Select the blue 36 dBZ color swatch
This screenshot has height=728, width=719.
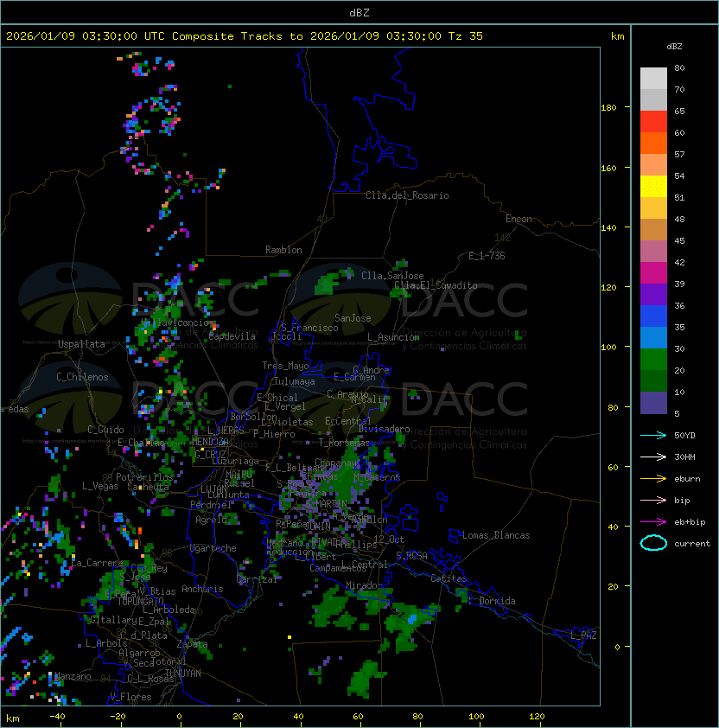(x=653, y=316)
